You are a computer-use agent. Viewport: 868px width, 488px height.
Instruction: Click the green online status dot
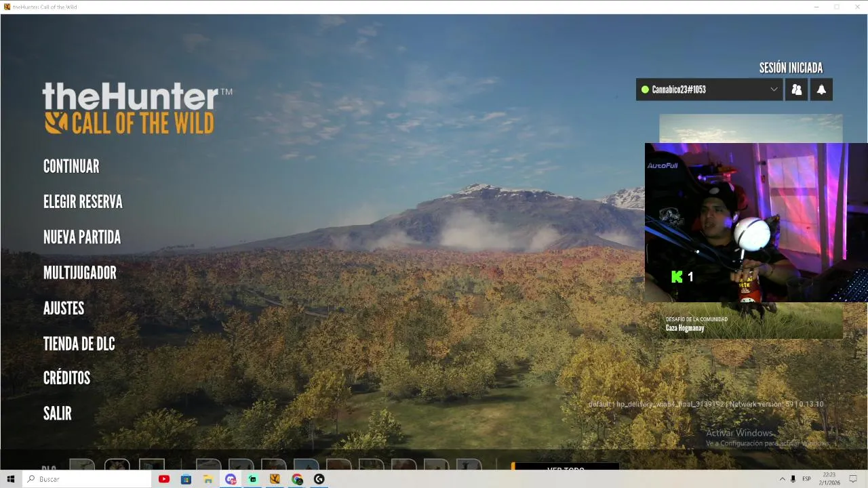coord(645,89)
